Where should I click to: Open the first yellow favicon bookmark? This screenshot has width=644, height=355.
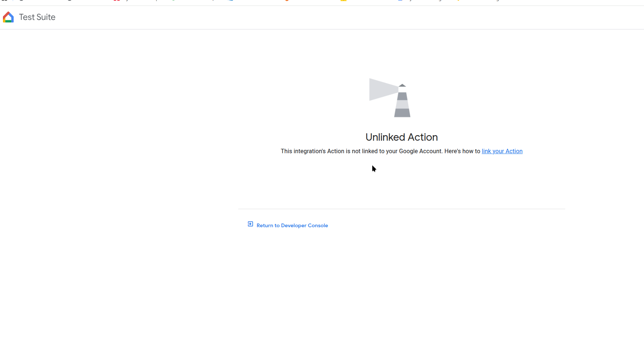pyautogui.click(x=343, y=1)
